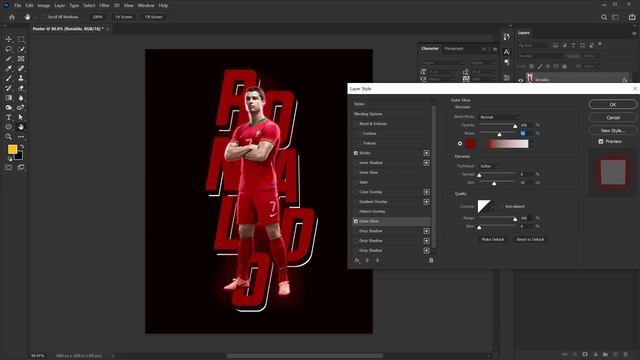The height and width of the screenshot is (360, 640).
Task: Open the Layer menu
Action: coord(60,6)
